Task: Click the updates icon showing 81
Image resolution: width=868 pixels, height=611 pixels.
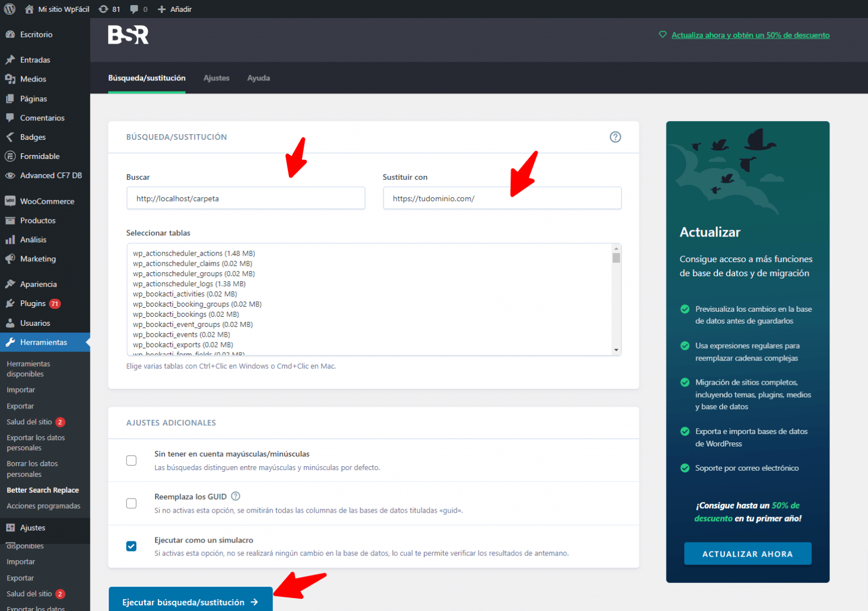Action: pyautogui.click(x=104, y=9)
